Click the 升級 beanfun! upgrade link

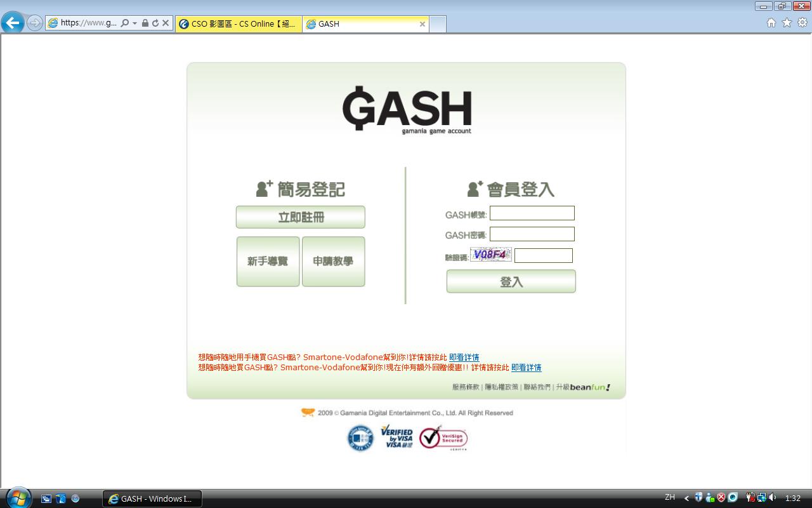[x=583, y=387]
